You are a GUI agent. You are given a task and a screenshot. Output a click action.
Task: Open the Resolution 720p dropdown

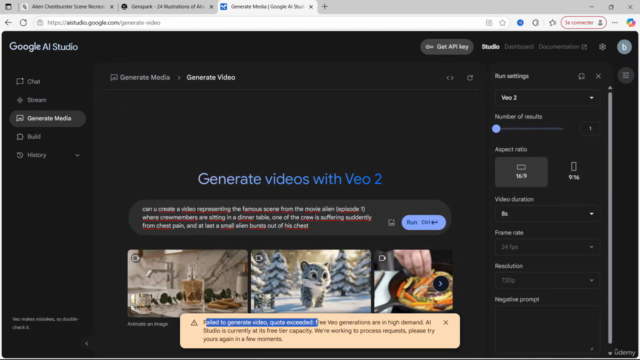[x=547, y=280]
